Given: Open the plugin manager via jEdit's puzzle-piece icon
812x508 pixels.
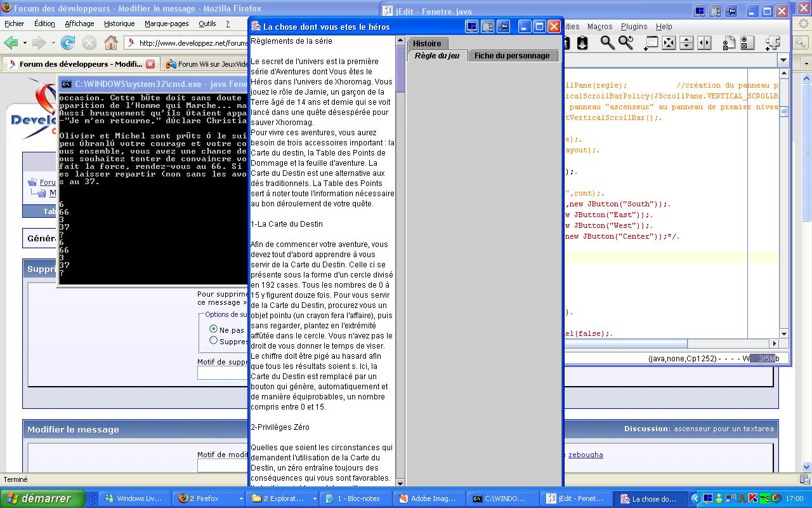Looking at the screenshot, I should (x=772, y=43).
